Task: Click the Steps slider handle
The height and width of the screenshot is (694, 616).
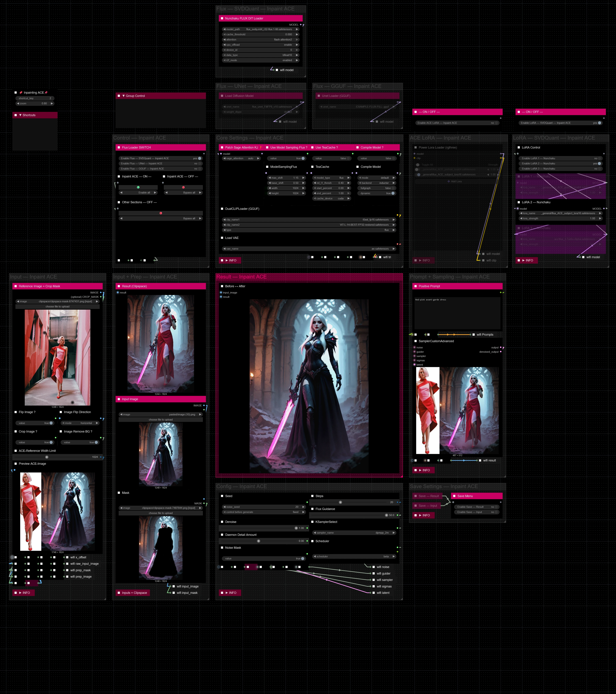Action: pyautogui.click(x=340, y=502)
